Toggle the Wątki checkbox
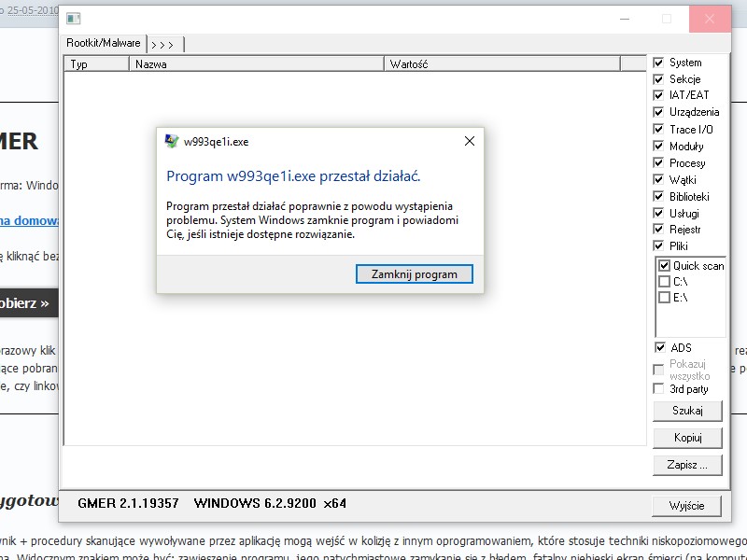 point(658,179)
